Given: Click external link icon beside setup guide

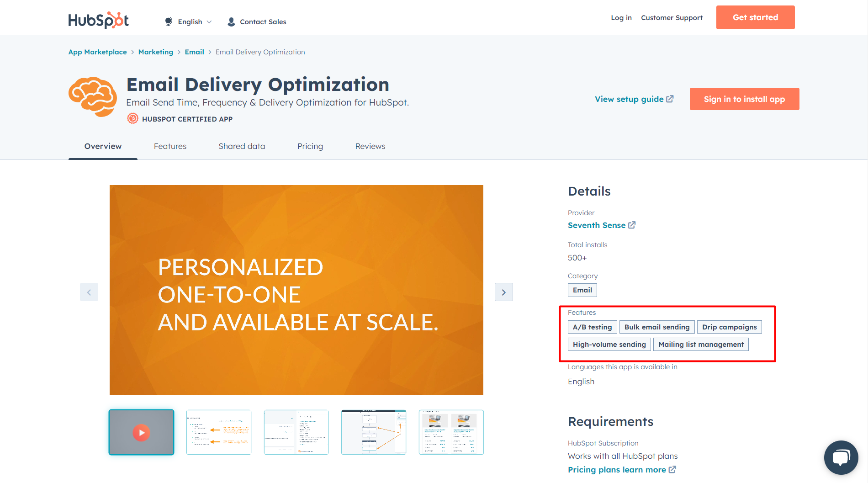Looking at the screenshot, I should tap(670, 99).
